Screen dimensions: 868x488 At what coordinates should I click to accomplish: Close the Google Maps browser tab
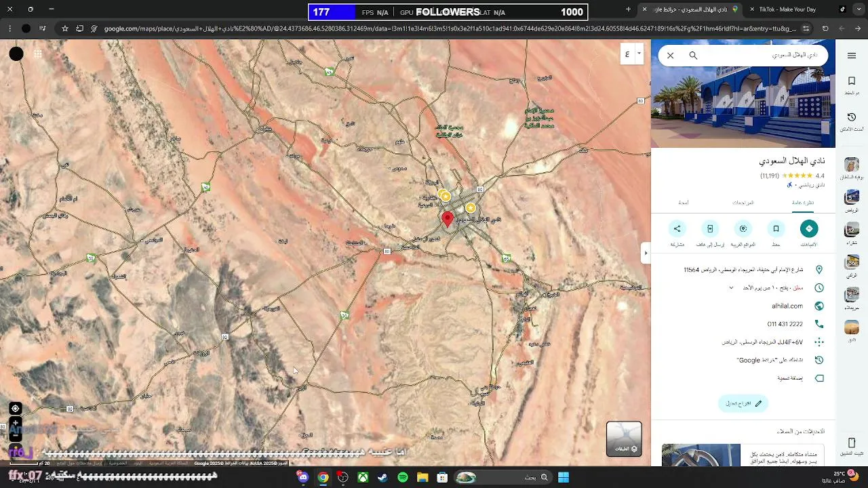(x=644, y=9)
